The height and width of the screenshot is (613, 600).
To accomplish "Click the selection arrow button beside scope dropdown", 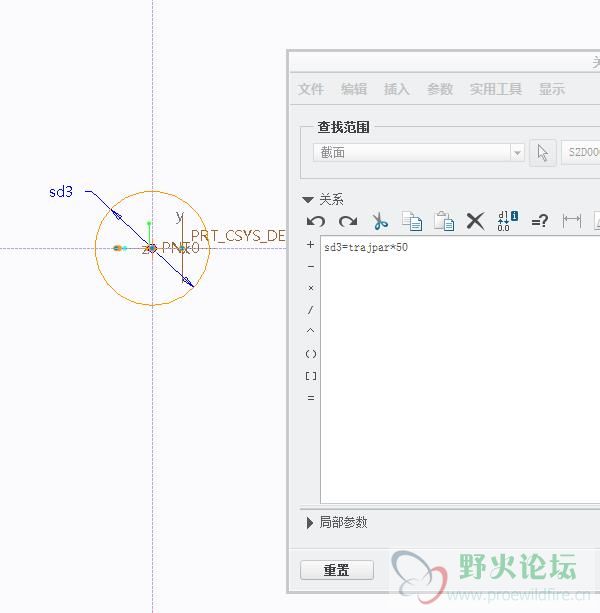I will [x=543, y=152].
